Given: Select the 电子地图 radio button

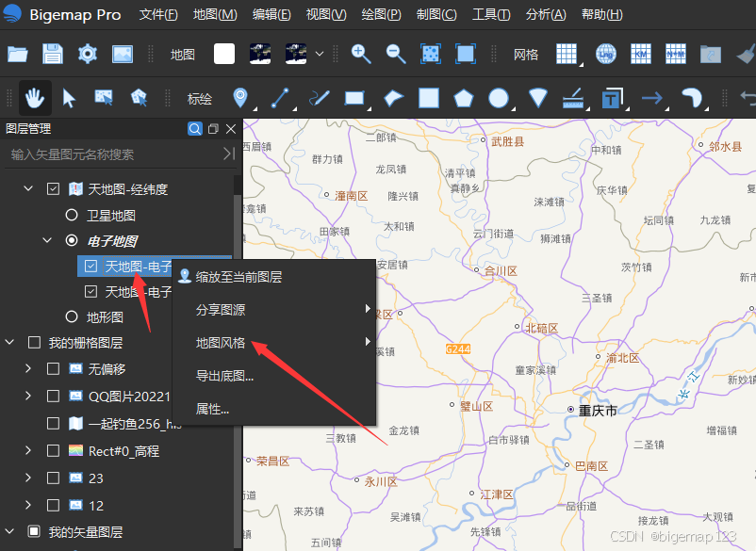Looking at the screenshot, I should (x=72, y=240).
